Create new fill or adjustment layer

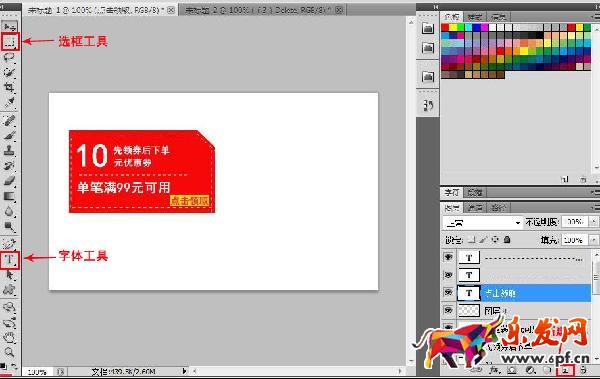(x=530, y=370)
